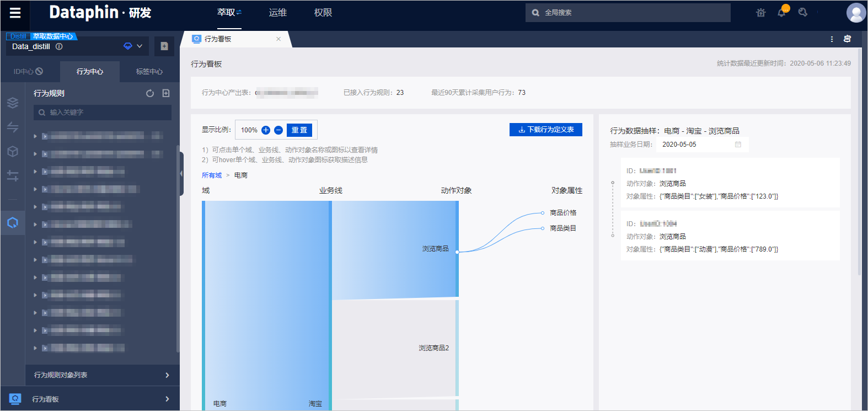This screenshot has height=411, width=868.
Task: Select the 行为中心 tab
Action: pyautogui.click(x=90, y=71)
